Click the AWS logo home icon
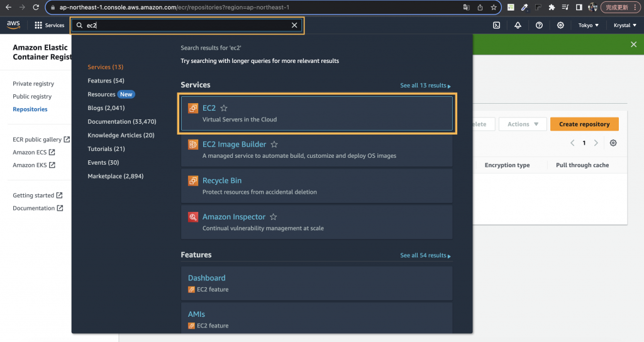The height and width of the screenshot is (342, 644). [14, 25]
